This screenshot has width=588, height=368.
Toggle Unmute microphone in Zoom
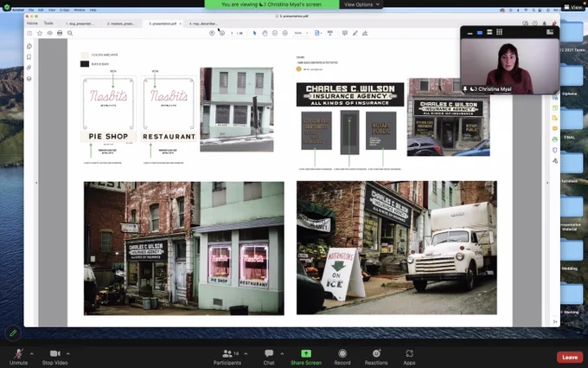pos(18,357)
